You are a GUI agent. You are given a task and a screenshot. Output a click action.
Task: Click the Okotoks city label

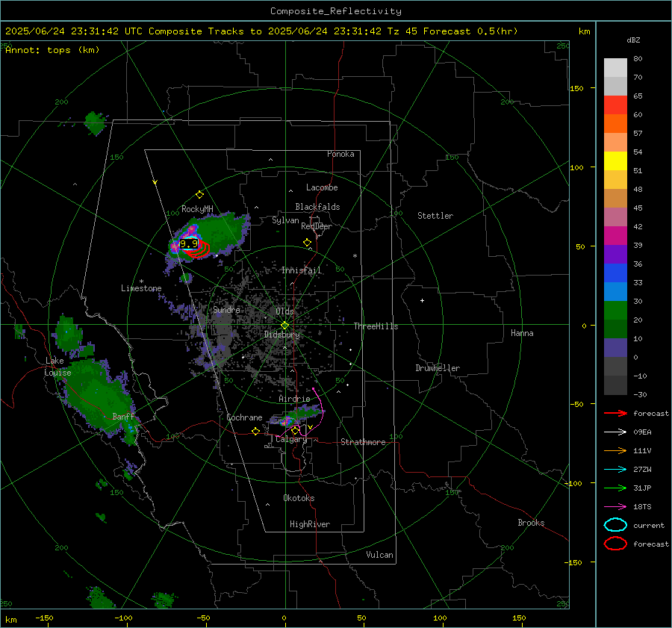[x=299, y=498]
